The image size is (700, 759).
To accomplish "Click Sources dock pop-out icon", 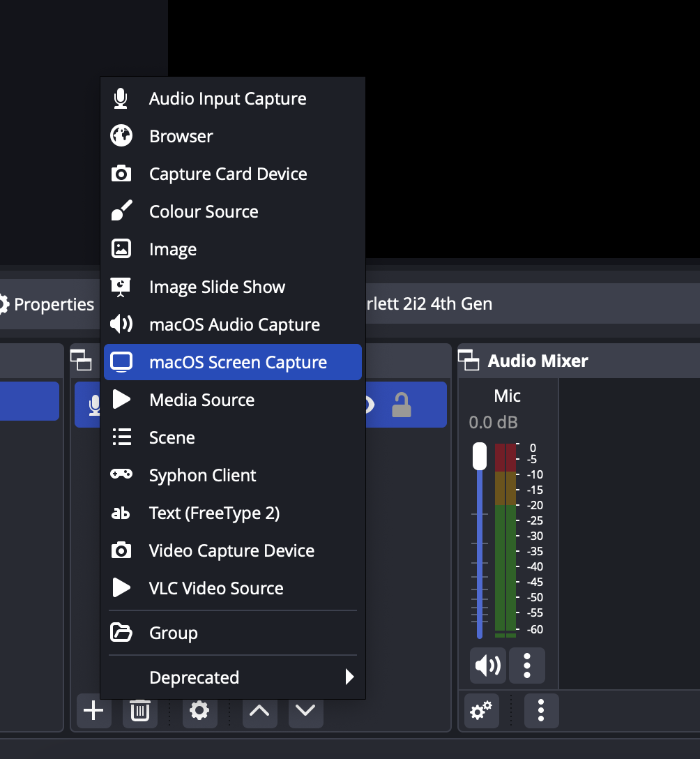I will click(81, 361).
